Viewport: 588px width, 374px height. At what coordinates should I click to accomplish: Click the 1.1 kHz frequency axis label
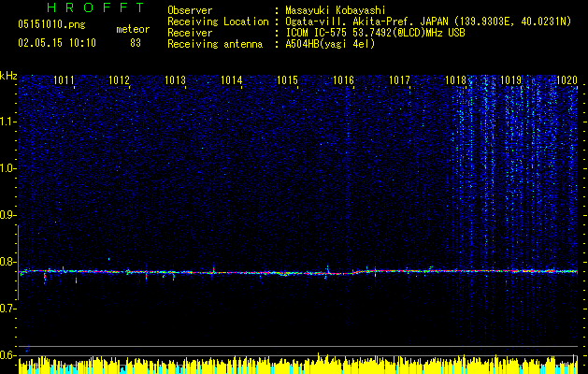tap(7, 122)
